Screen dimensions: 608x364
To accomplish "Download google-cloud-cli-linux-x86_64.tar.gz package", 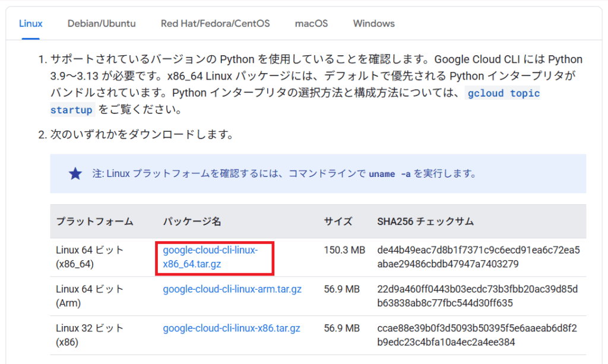I will pyautogui.click(x=210, y=257).
